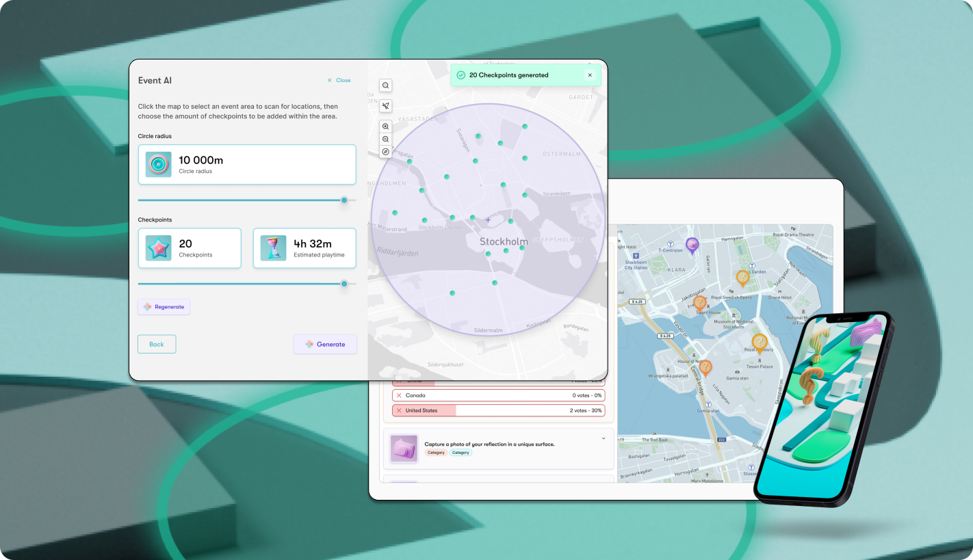
Task: Click the blue Category tag
Action: 460,453
